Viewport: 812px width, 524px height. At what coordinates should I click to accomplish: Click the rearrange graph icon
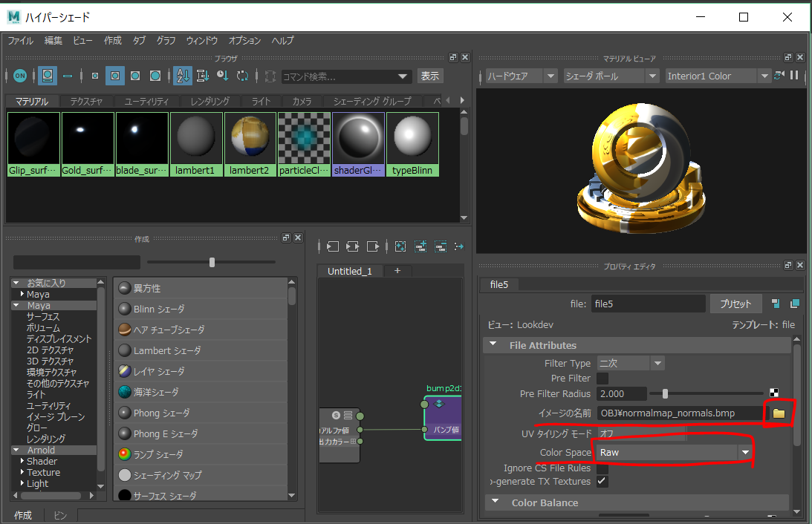(x=459, y=246)
